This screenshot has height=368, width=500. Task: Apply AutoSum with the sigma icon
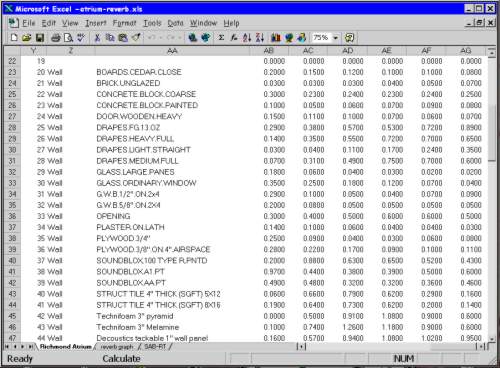point(221,38)
